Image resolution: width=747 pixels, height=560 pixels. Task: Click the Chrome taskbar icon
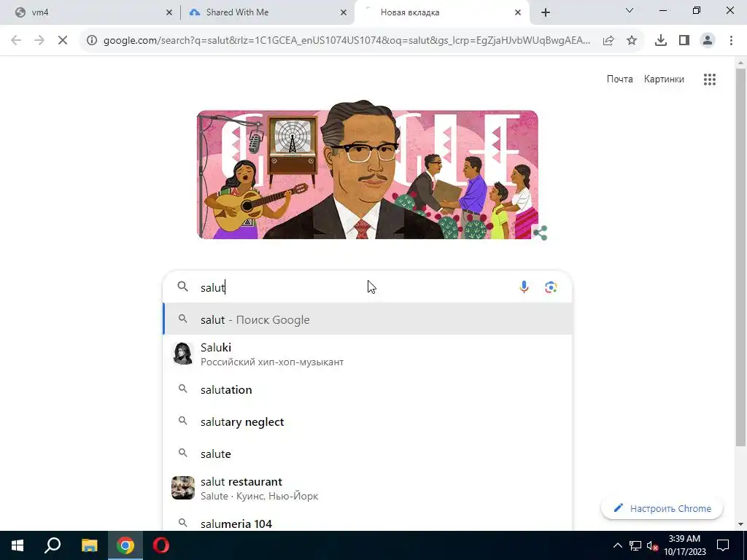click(125, 545)
